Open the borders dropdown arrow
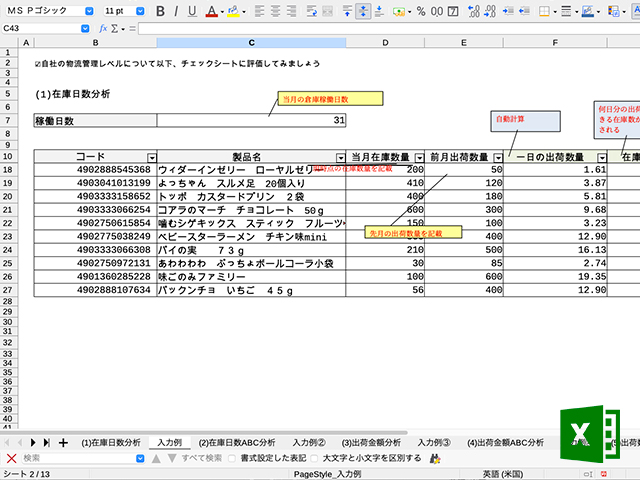This screenshot has width=640, height=480. pos(555,12)
